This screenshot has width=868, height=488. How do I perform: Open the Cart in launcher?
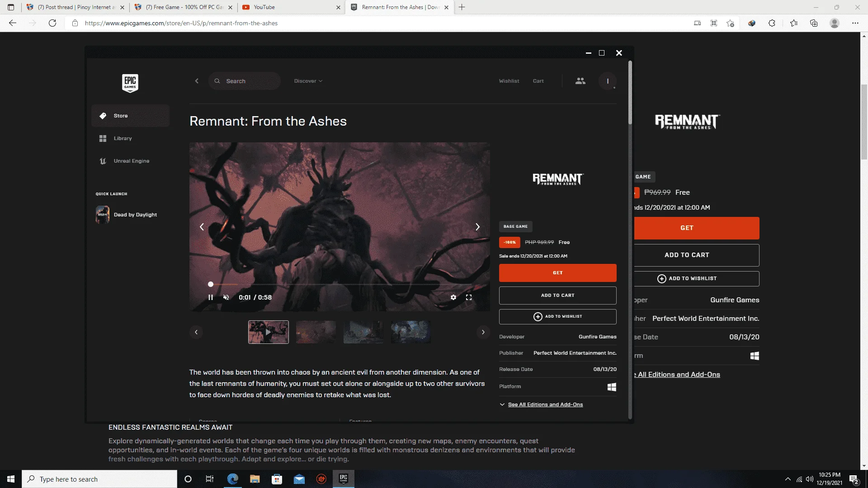(x=538, y=81)
